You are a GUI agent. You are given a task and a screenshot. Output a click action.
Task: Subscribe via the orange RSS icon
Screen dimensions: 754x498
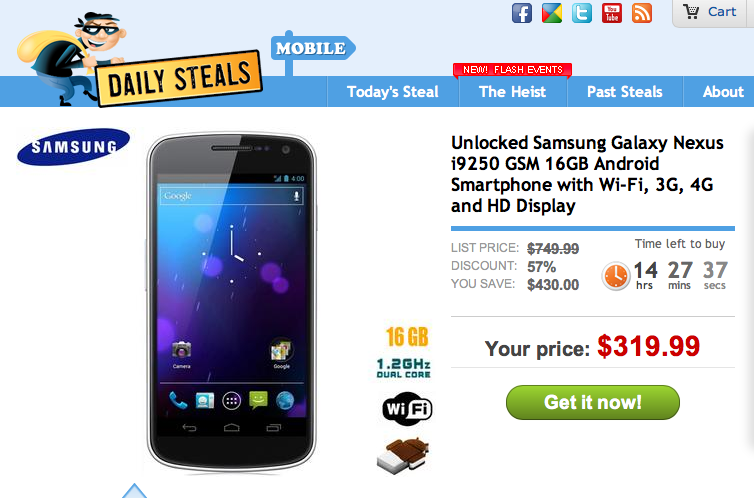[x=642, y=13]
